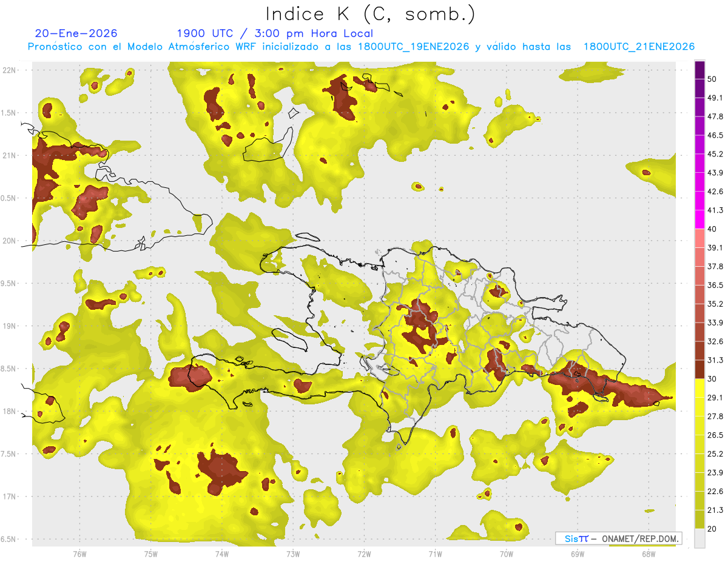Click the colorbar label "42.6"
Screen dimensions: 728x562
point(715,192)
